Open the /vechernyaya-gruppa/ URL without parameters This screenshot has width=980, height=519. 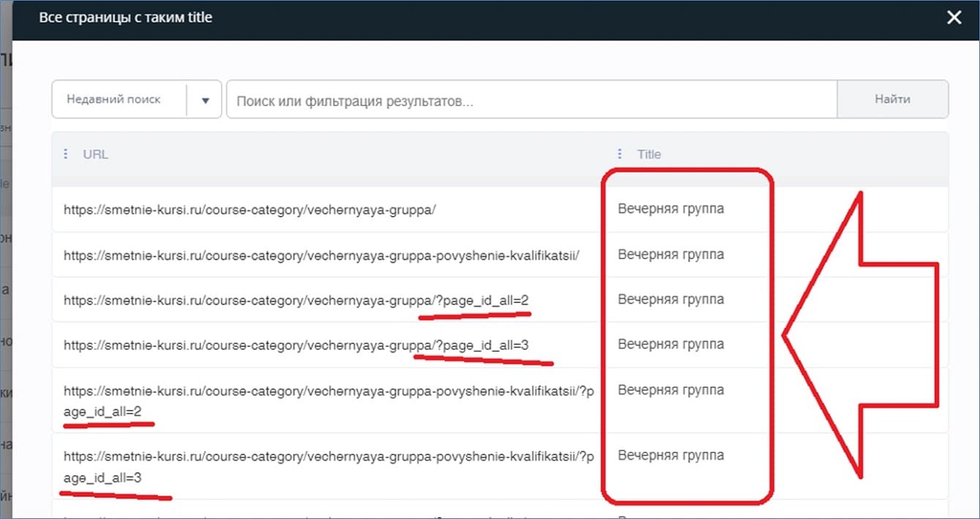249,209
